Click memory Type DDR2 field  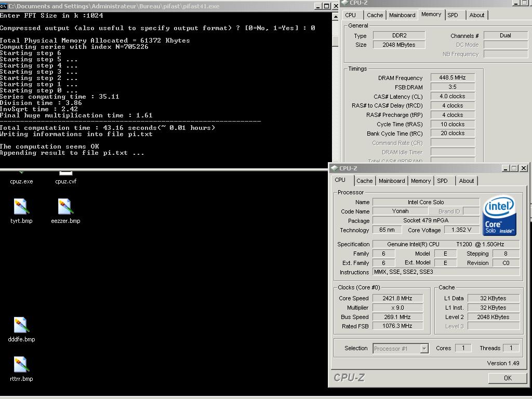[x=399, y=35]
